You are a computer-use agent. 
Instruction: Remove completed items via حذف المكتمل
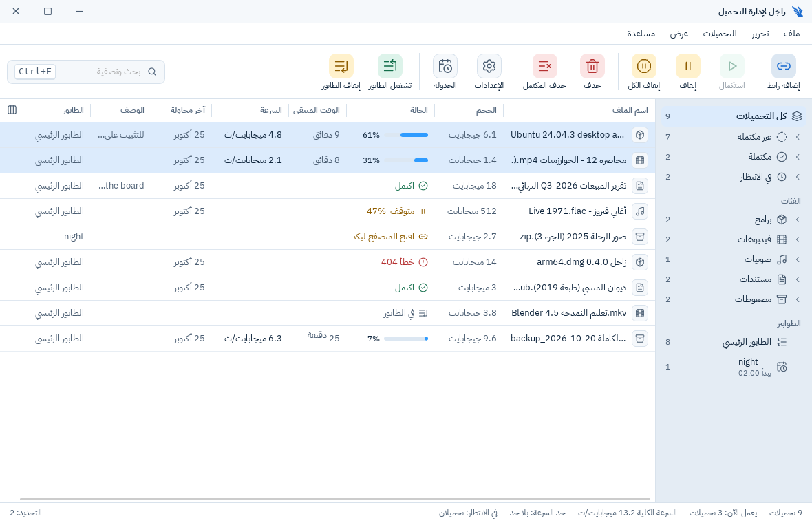click(544, 66)
